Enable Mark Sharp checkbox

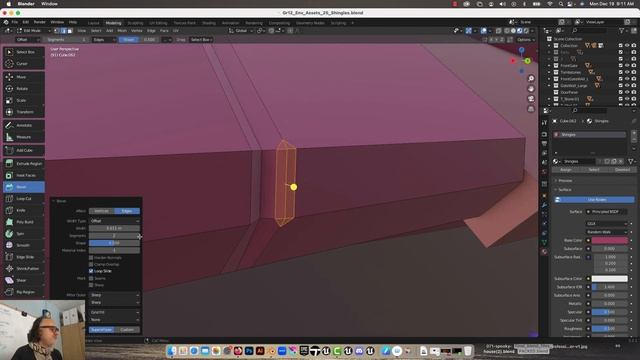click(x=91, y=285)
